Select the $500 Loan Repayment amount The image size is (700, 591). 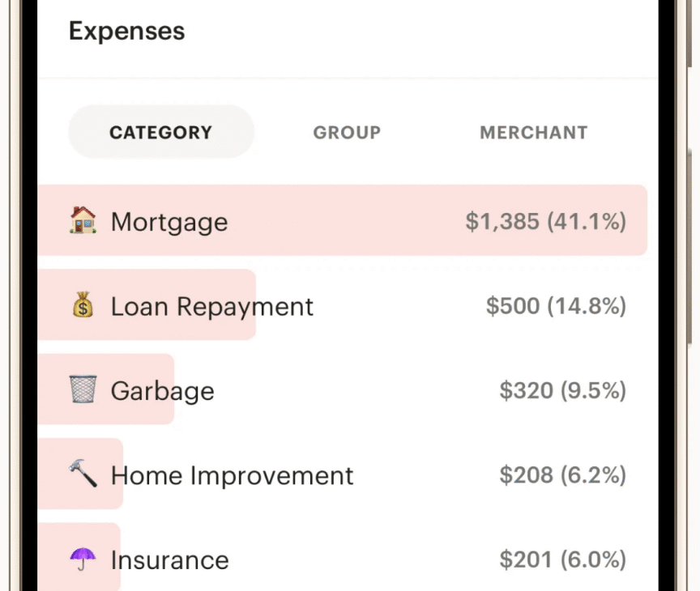556,306
